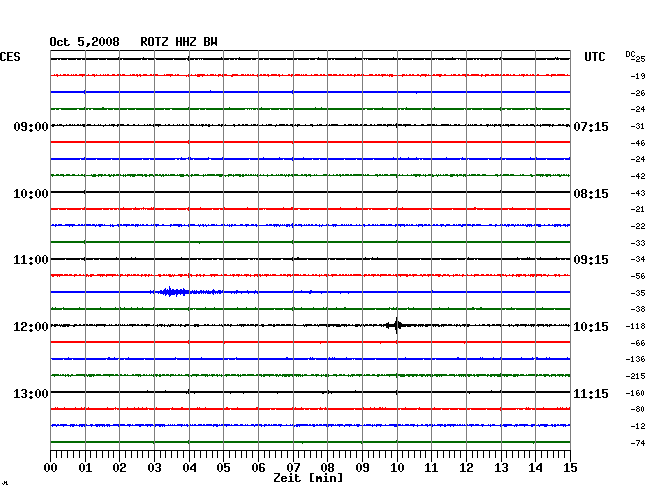Click the DC value -80

(x=638, y=409)
